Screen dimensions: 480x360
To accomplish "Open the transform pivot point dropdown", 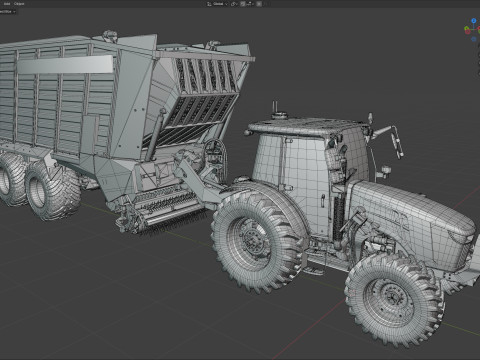I will [234, 4].
